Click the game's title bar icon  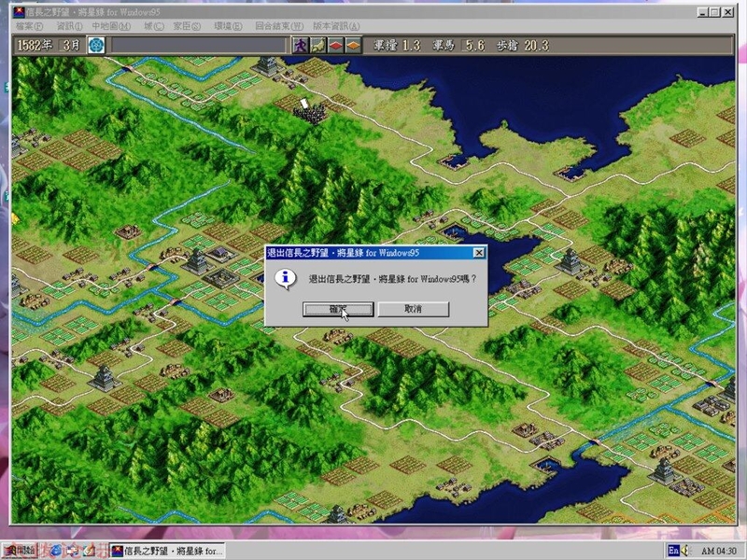tap(19, 12)
